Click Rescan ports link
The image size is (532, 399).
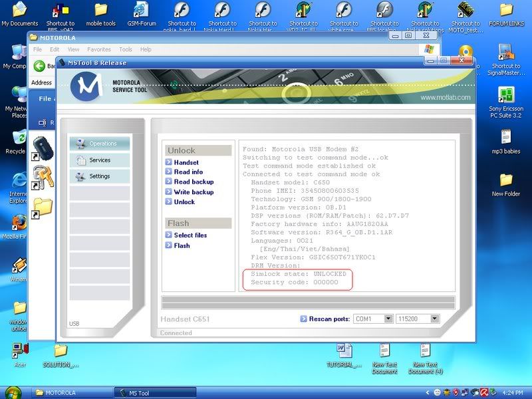[329, 319]
